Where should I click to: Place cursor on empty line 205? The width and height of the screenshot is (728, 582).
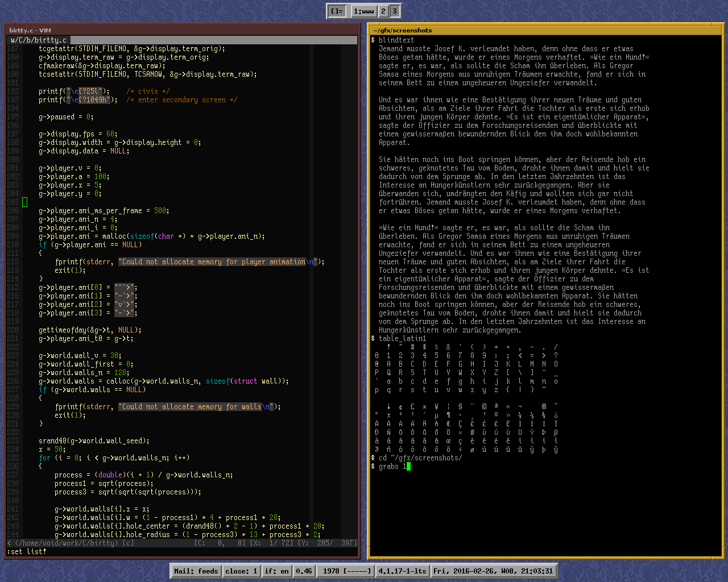click(24, 202)
